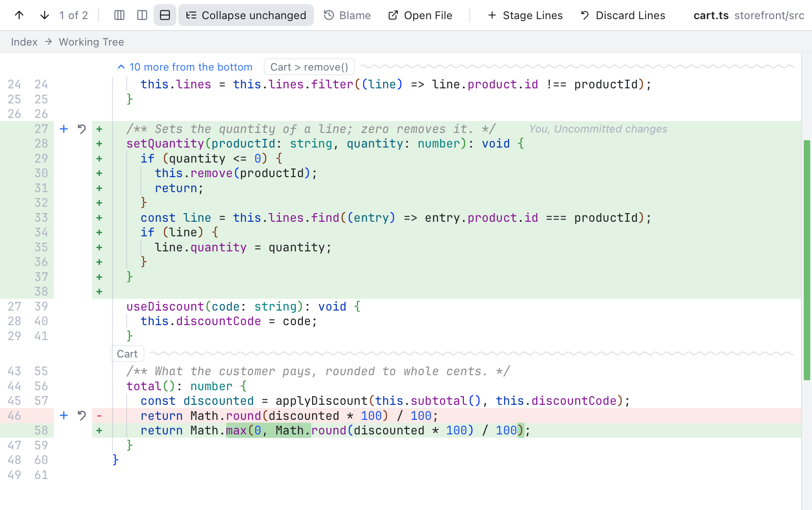Switch to three-column diff layout

119,15
